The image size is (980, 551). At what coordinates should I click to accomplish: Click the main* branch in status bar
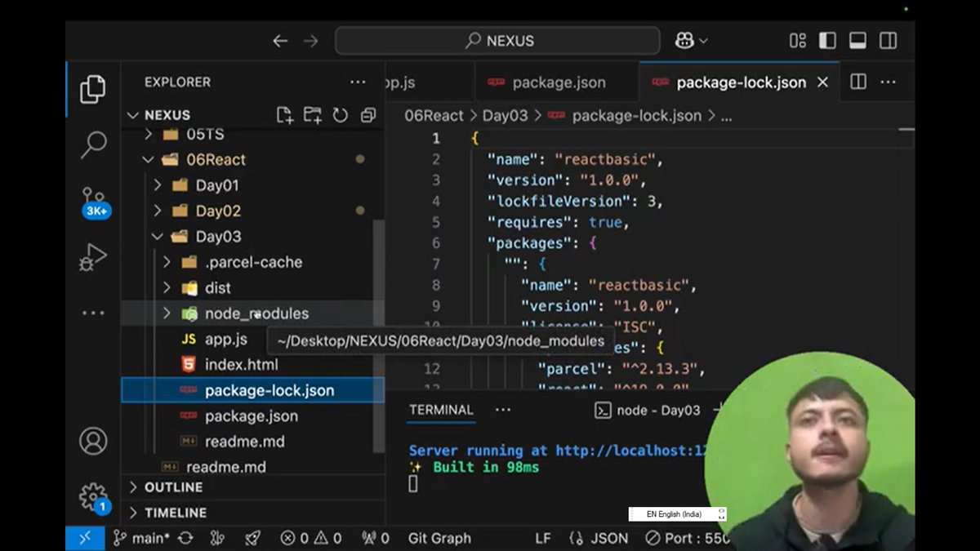coord(141,538)
